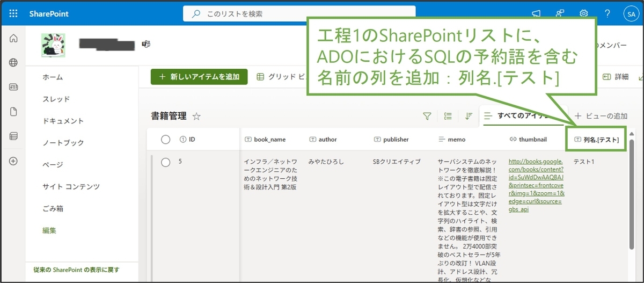Open the publisher column header menu
The width and height of the screenshot is (644, 283).
tap(391, 140)
